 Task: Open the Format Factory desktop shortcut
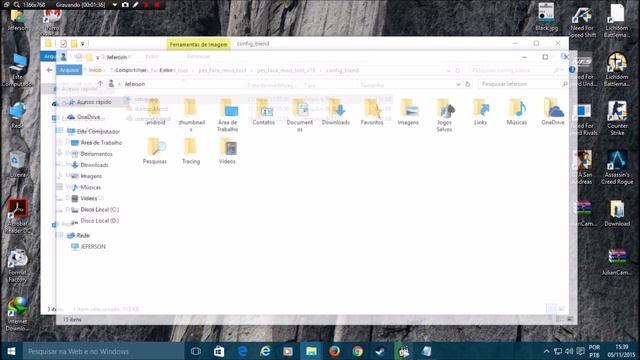click(x=18, y=265)
